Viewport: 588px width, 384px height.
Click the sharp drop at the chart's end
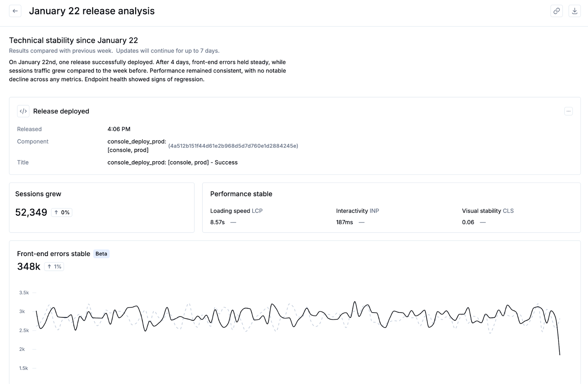559,342
